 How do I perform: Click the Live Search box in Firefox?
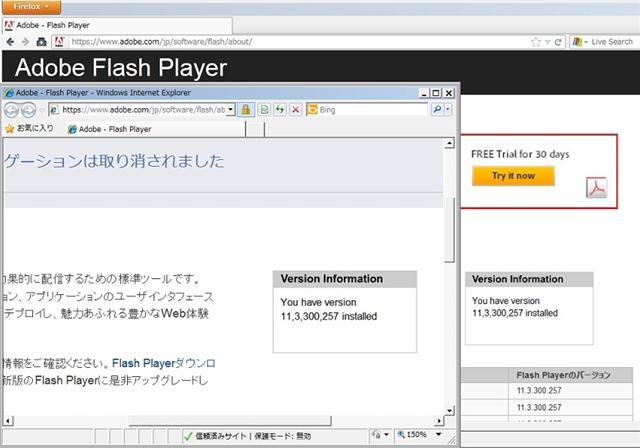(x=612, y=42)
